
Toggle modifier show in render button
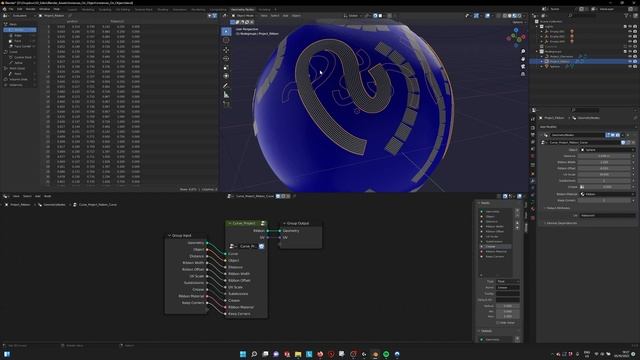pyautogui.click(x=618, y=135)
